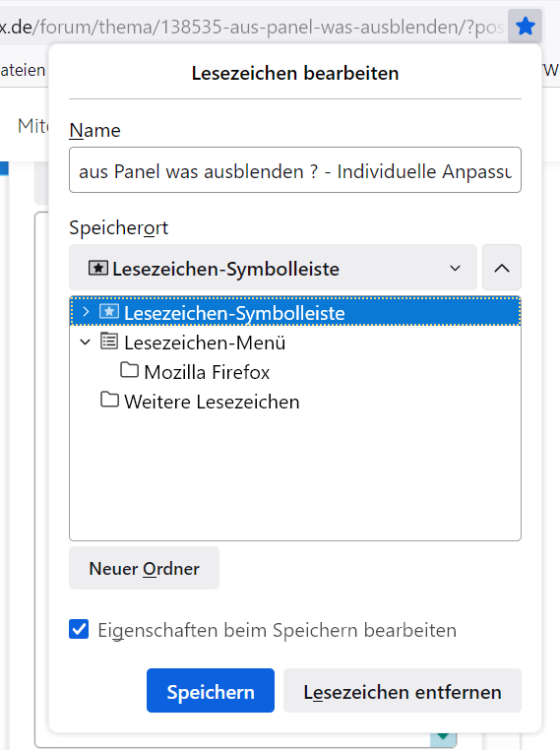Click the URL text in the address bar
The height and width of the screenshot is (750, 560).
252,28
